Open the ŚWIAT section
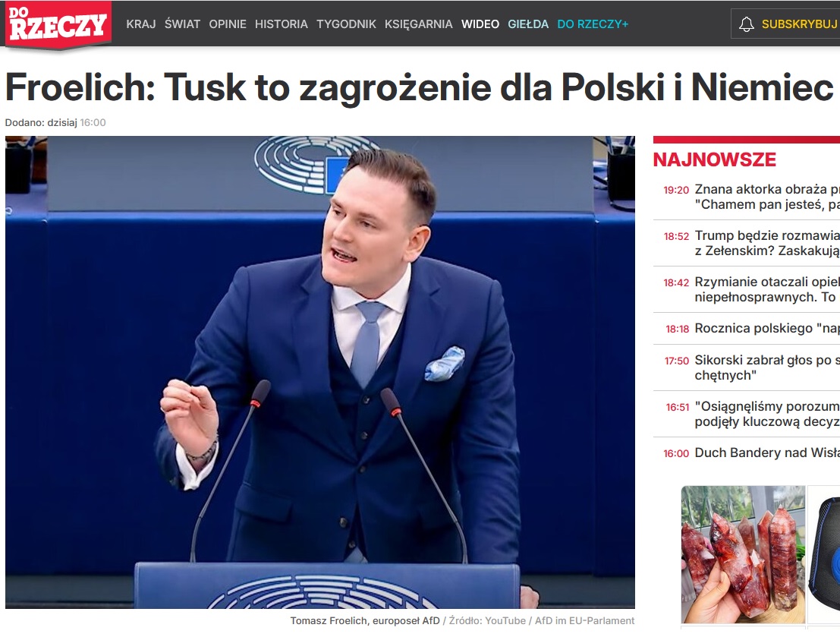 [182, 24]
